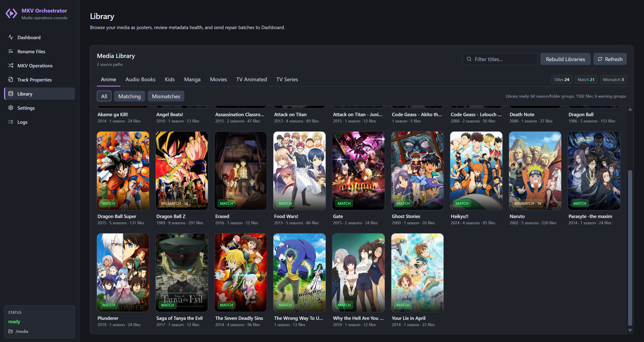Click the Rebuild Libraries button
Screen dimensions: 644x342
(x=565, y=59)
